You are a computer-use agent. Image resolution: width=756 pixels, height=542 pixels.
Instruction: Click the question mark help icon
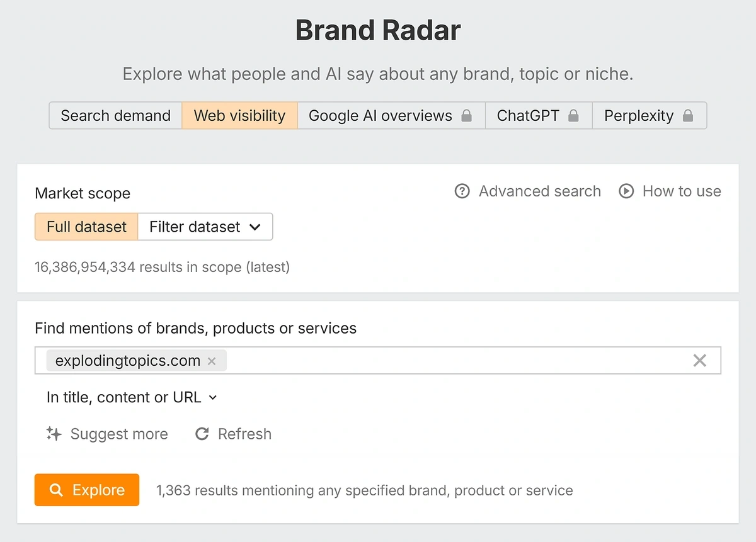(x=462, y=191)
